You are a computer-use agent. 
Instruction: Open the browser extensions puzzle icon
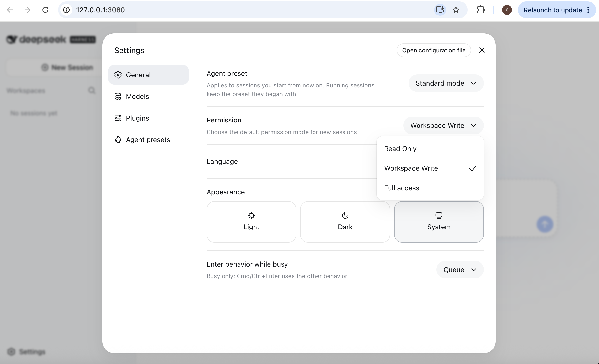pos(480,10)
